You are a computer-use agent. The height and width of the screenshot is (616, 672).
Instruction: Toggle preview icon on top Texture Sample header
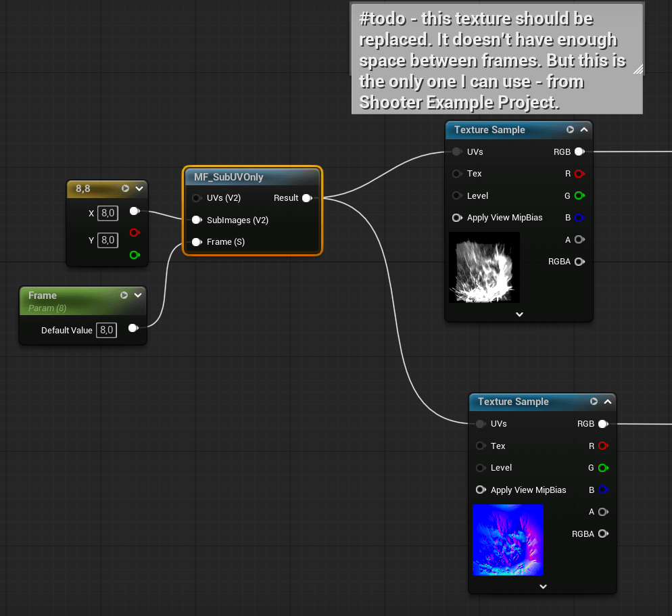pyautogui.click(x=570, y=130)
